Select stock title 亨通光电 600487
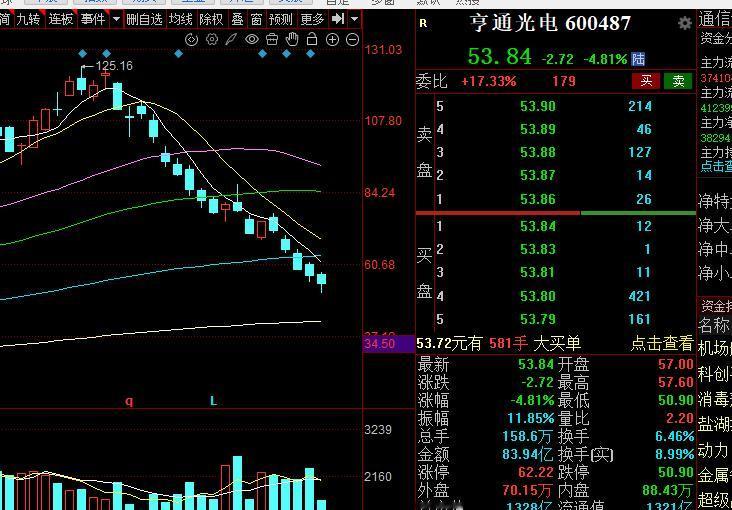The width and height of the screenshot is (732, 510). tap(550, 23)
